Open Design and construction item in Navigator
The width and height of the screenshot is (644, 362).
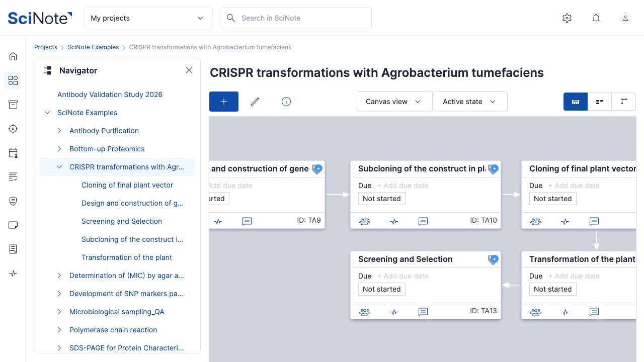tap(132, 203)
